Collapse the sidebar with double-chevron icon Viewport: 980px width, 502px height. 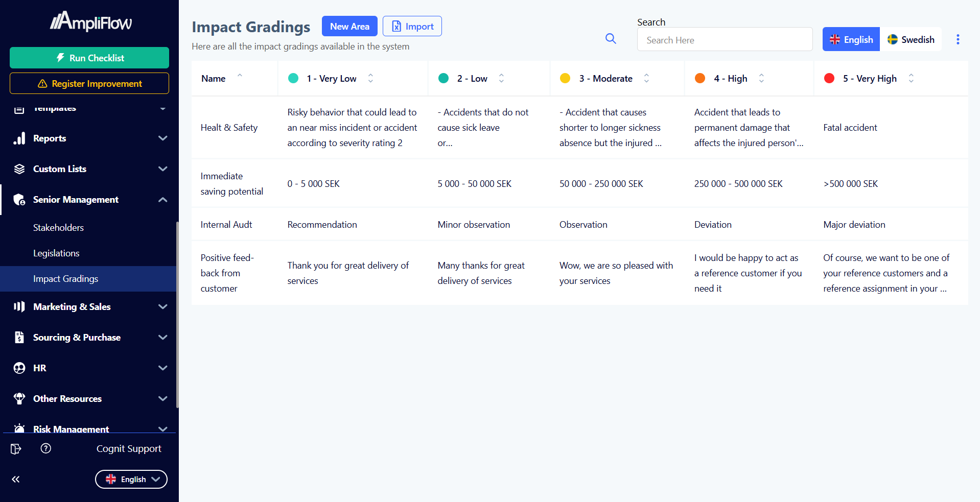16,479
